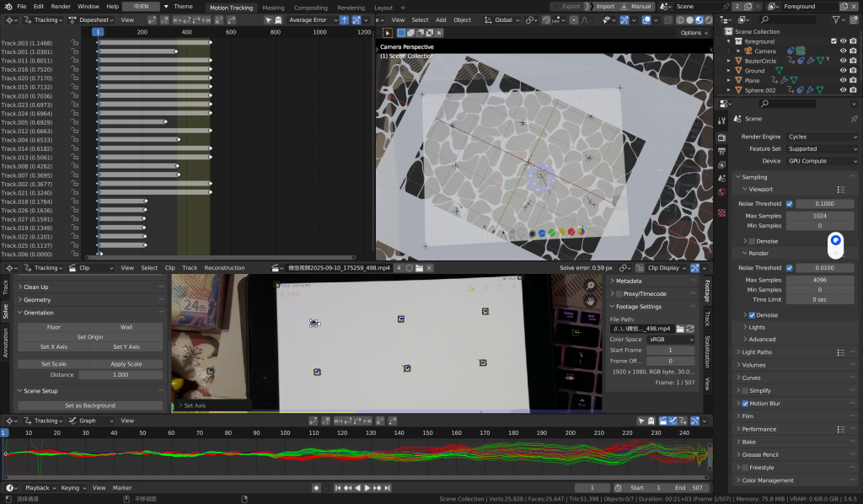863x504 pixels.
Task: Click the Tool properties tab icon
Action: [721, 121]
